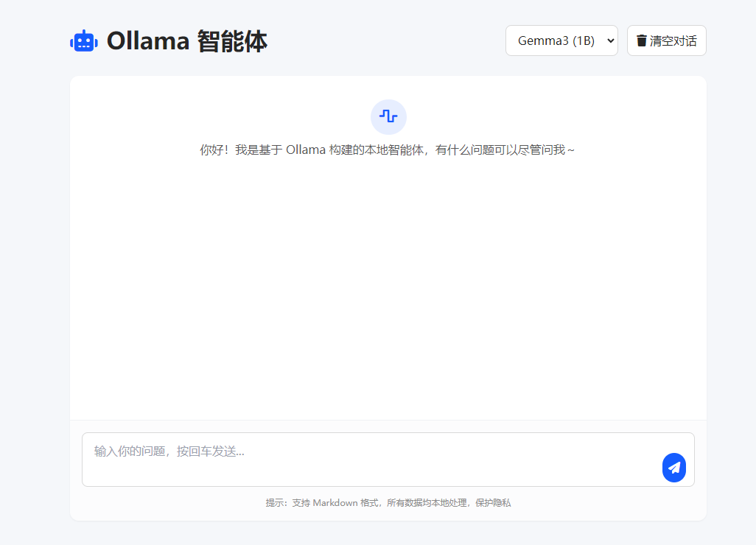756x545 pixels.
Task: Click the greeting message from the assistant
Action: tap(388, 150)
